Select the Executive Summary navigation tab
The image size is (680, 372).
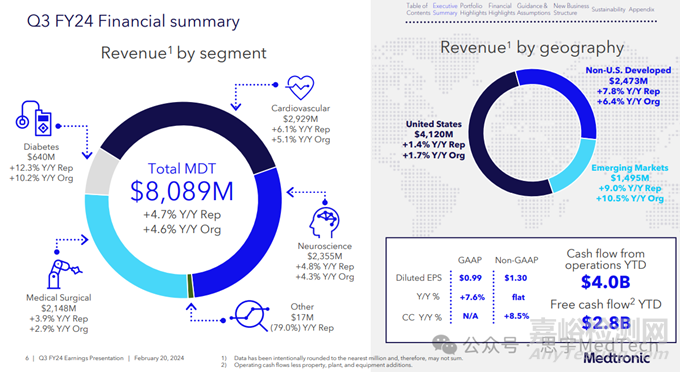[445, 9]
